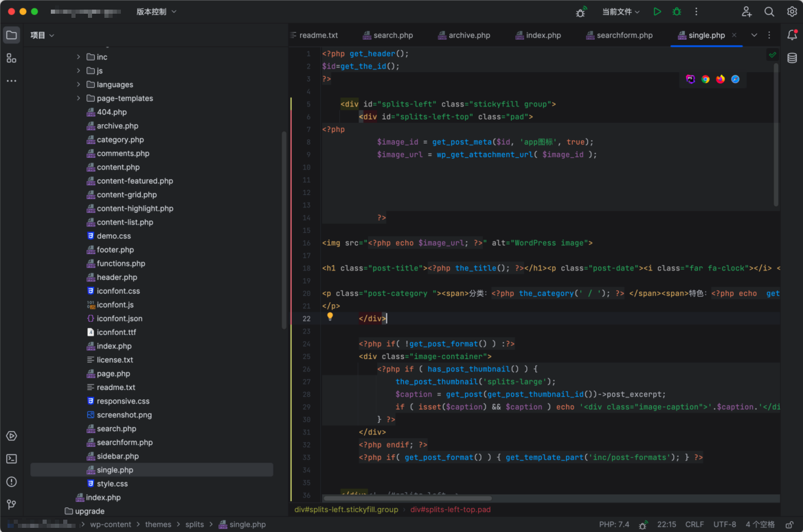Toggle read-only lock icon in status bar
The height and width of the screenshot is (532, 803).
coord(790,525)
